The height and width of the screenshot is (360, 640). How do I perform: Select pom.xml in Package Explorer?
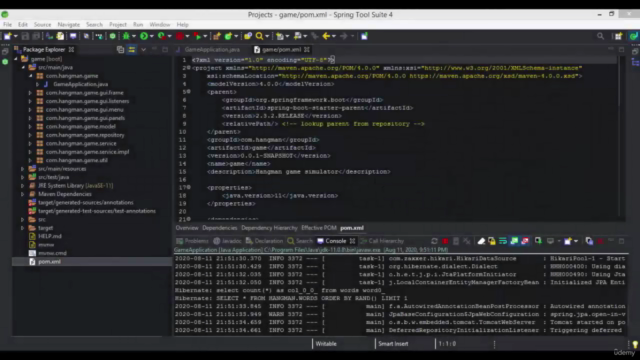(x=49, y=262)
